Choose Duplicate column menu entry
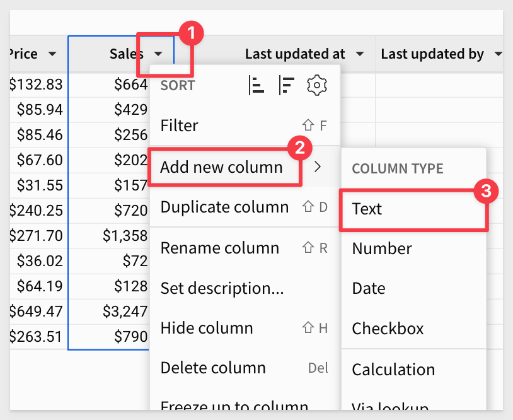The width and height of the screenshot is (513, 420). coord(224,207)
